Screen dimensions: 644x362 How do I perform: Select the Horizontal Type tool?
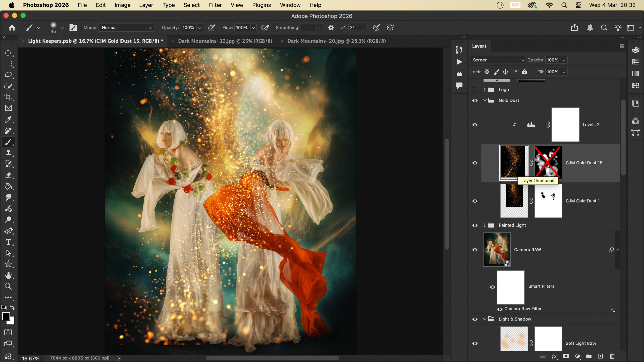8,242
